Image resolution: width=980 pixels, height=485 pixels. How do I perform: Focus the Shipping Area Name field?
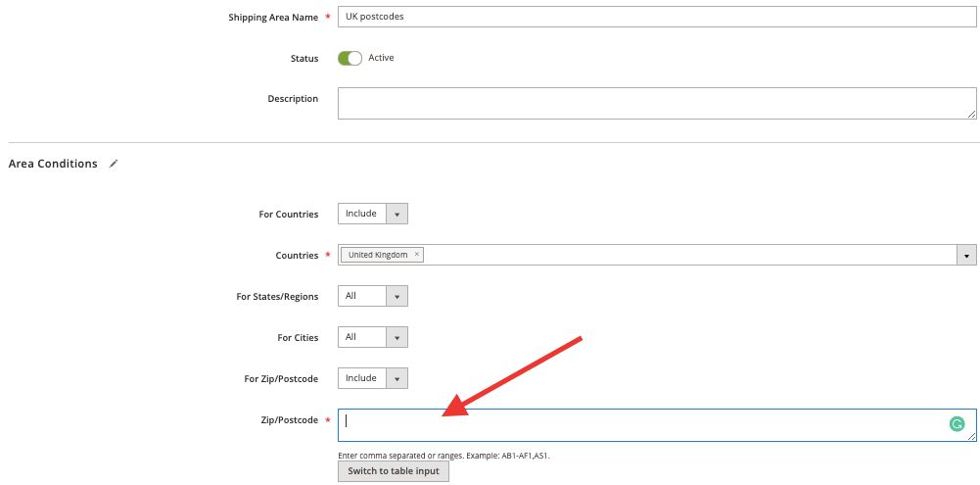[658, 17]
